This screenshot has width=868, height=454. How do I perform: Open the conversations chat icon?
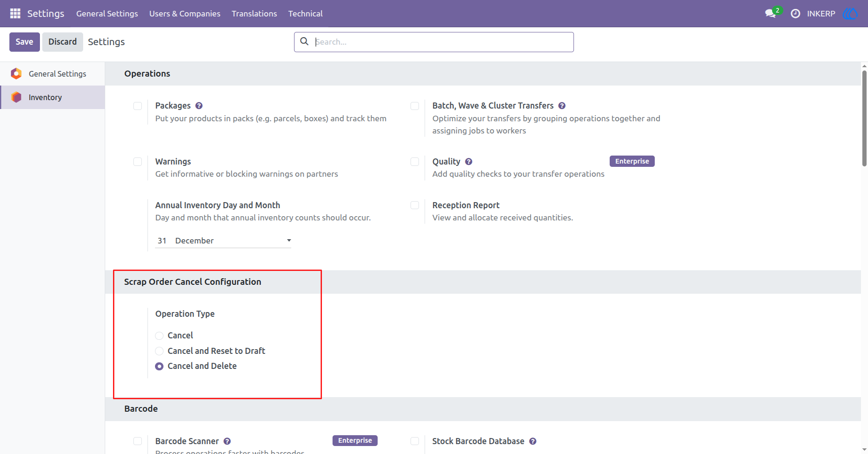coord(770,14)
